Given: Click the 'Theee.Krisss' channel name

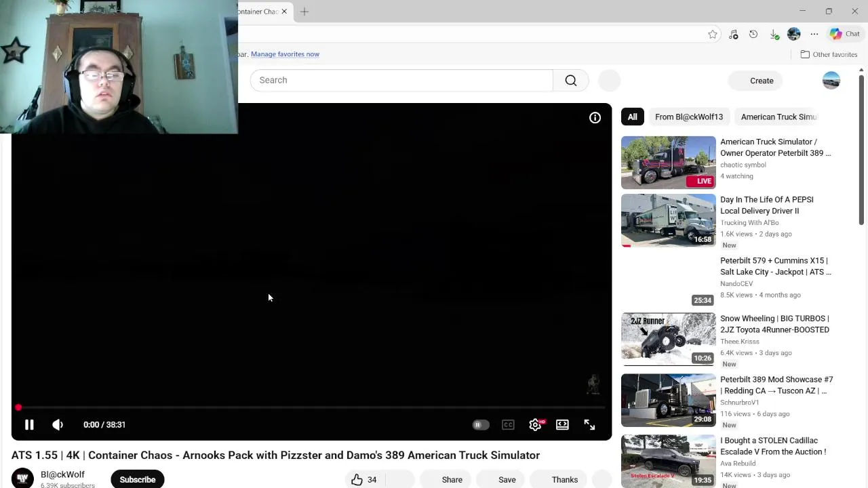Looking at the screenshot, I should [739, 341].
